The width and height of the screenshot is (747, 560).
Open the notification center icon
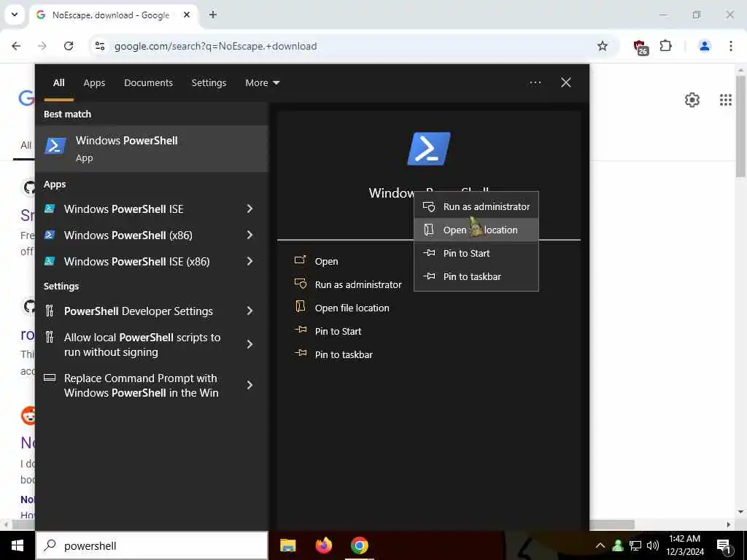click(724, 546)
